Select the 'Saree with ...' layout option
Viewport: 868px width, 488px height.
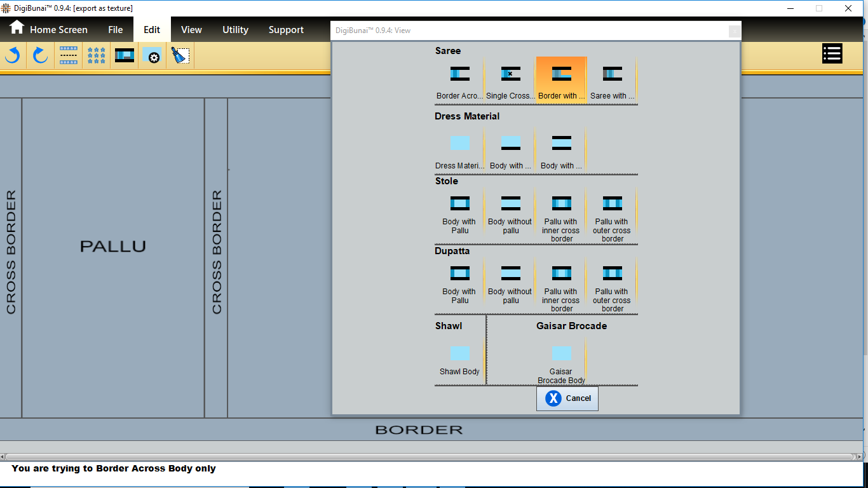(x=612, y=81)
